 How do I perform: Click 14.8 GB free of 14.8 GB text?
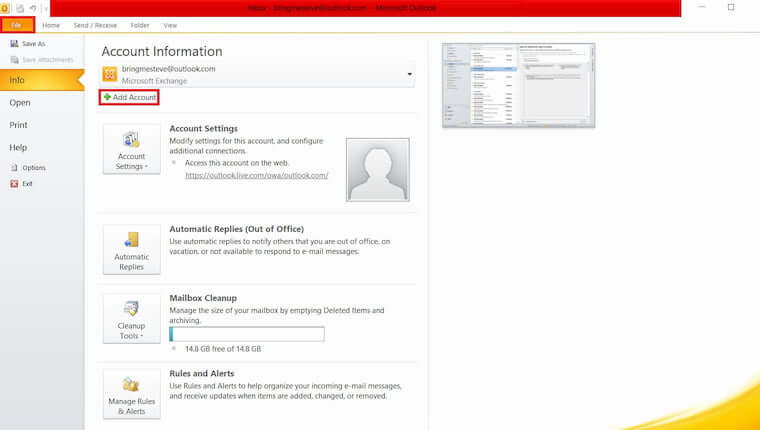click(x=223, y=349)
